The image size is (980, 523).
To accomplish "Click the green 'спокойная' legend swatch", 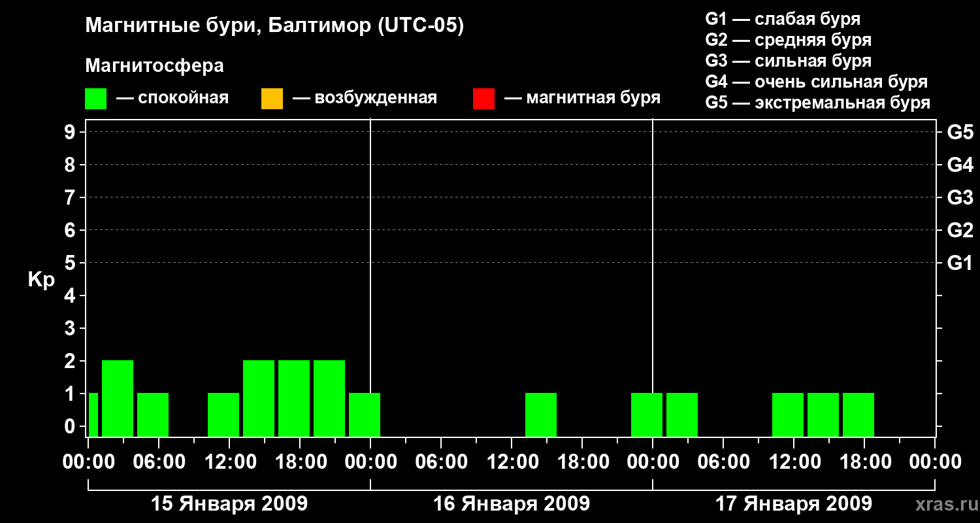I will point(95,99).
